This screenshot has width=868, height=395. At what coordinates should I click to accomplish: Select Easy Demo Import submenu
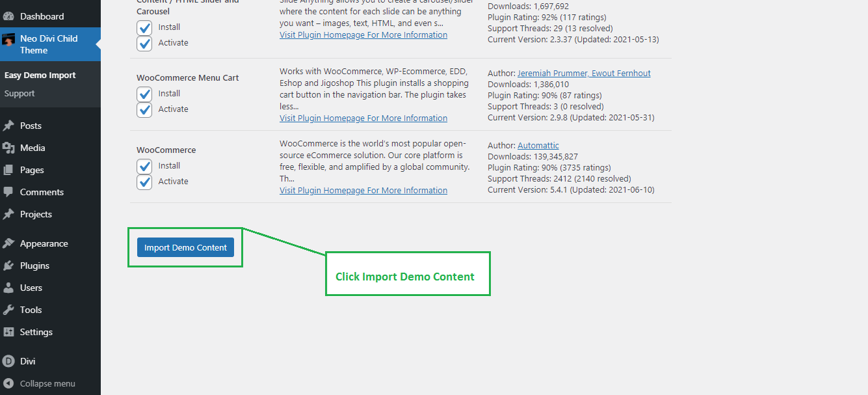pos(40,75)
